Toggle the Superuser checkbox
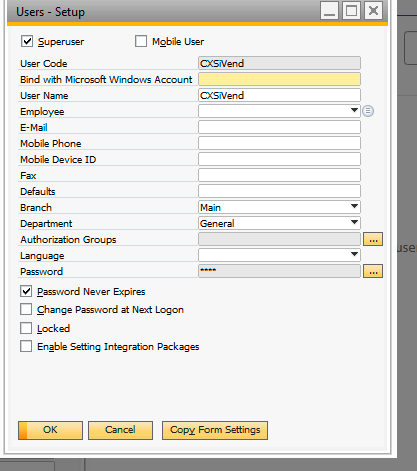The width and height of the screenshot is (417, 471). (x=27, y=41)
